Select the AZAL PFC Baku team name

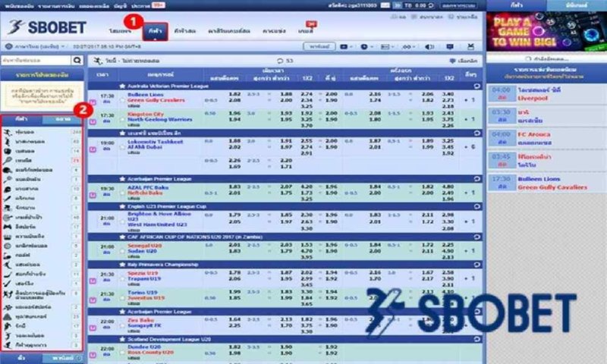(x=148, y=187)
